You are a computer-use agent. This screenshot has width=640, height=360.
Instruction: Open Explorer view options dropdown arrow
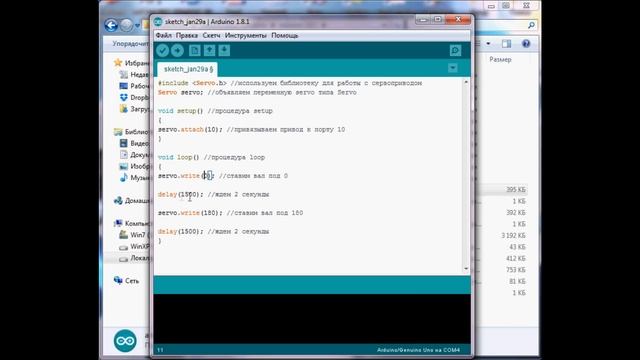[488, 44]
